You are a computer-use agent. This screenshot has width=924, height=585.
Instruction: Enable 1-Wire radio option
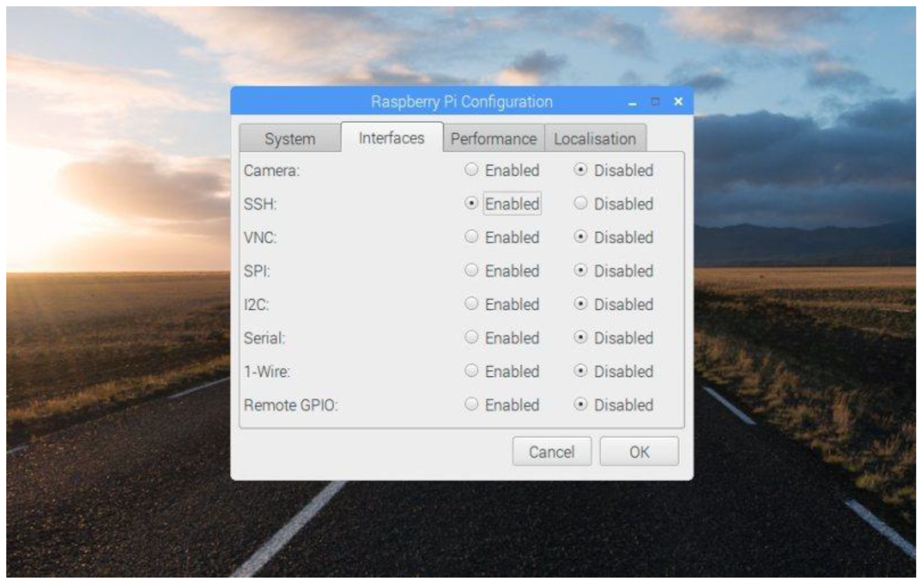[x=471, y=371]
